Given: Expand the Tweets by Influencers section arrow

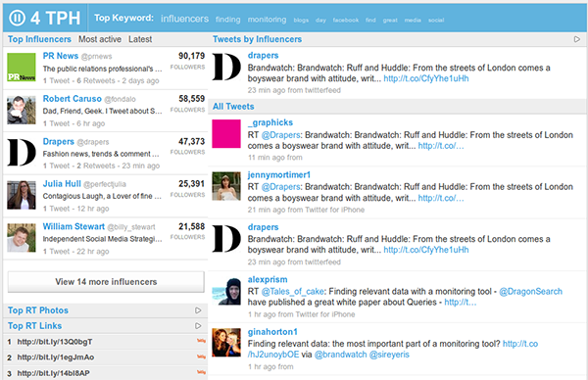Looking at the screenshot, I should point(577,39).
